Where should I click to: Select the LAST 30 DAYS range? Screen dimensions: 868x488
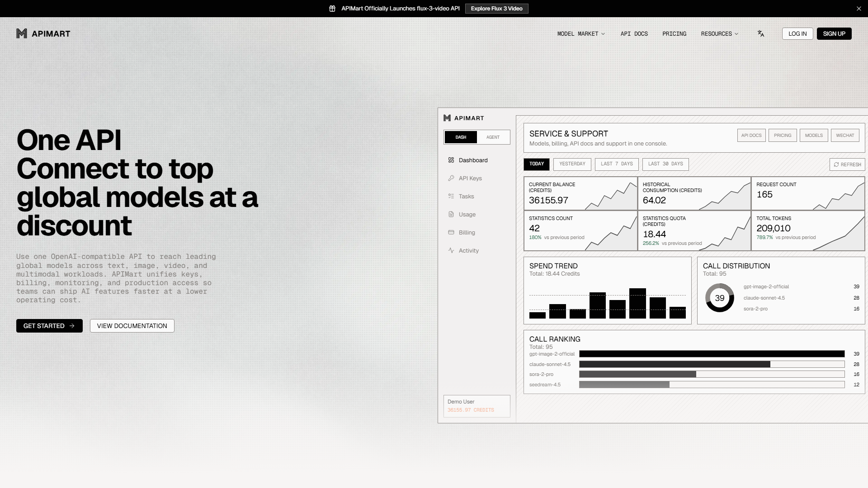tap(665, 164)
